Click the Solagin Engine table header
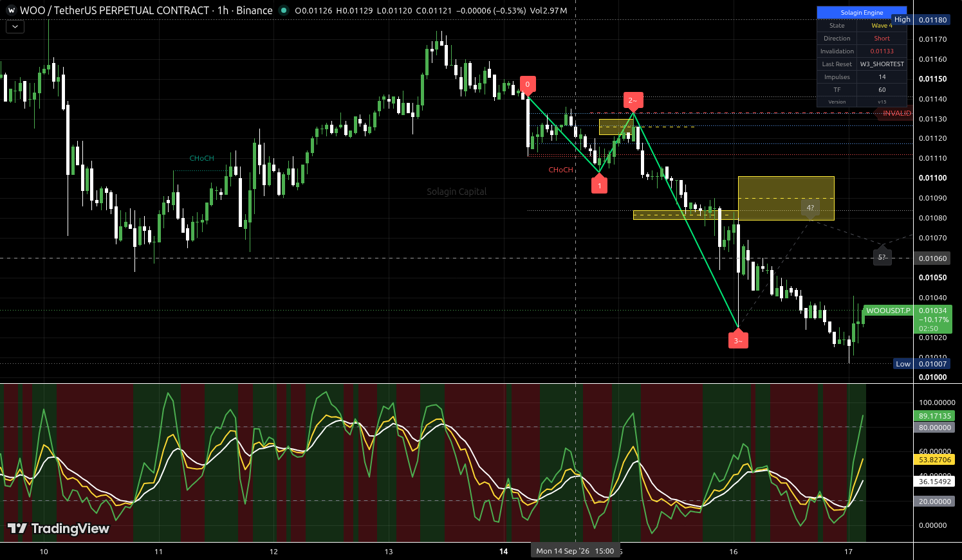 862,13
